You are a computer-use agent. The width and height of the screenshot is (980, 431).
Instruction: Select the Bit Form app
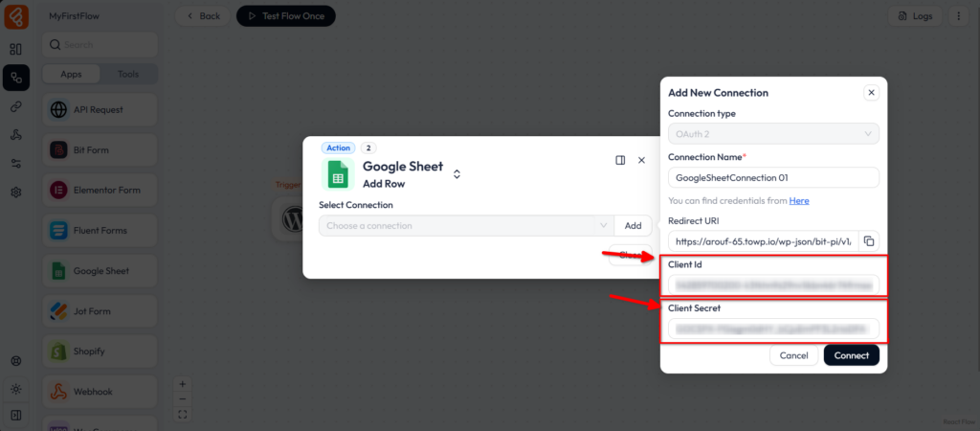click(x=100, y=150)
